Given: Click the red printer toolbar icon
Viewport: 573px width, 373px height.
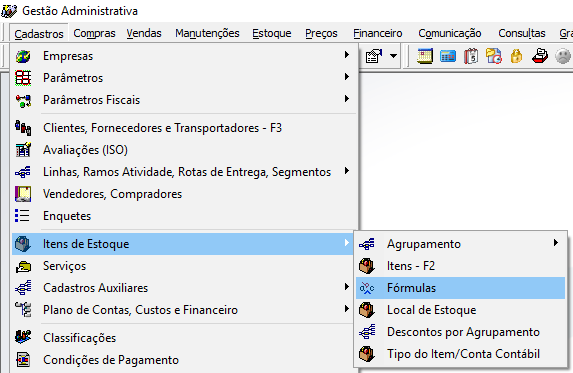Looking at the screenshot, I should click(540, 56).
